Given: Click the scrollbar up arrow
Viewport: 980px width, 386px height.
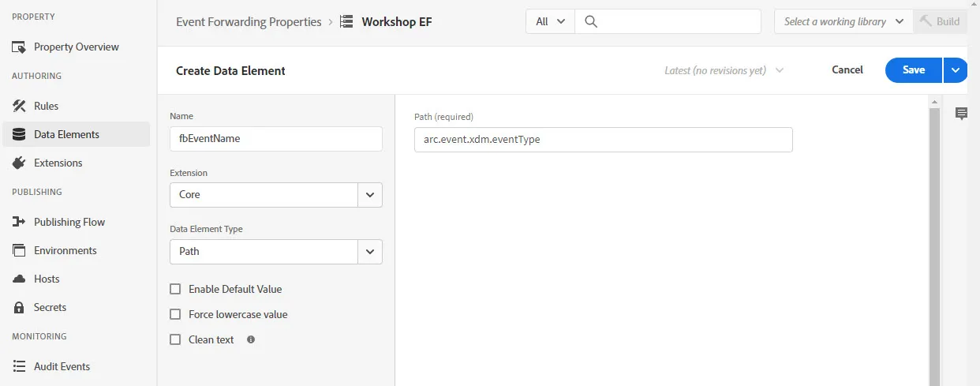Looking at the screenshot, I should [x=935, y=102].
